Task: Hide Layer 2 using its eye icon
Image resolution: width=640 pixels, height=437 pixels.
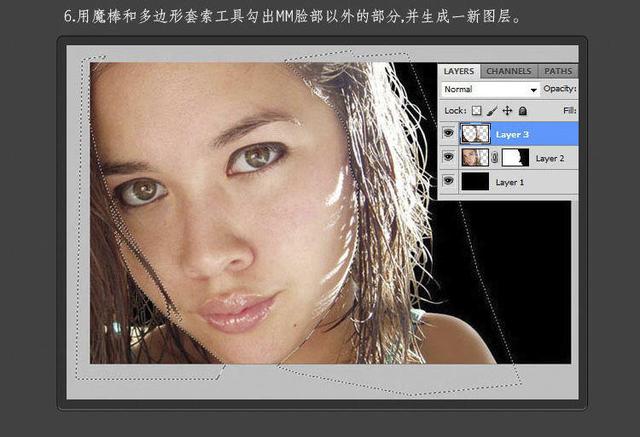Action: coord(449,157)
